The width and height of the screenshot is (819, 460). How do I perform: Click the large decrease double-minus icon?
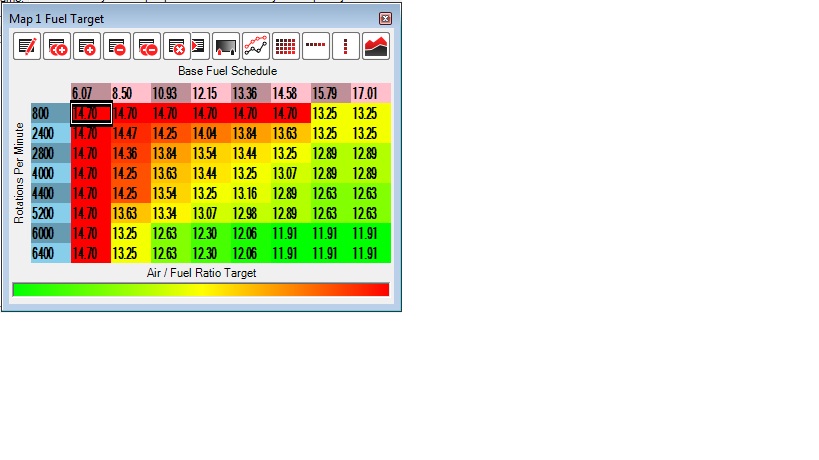[x=147, y=46]
